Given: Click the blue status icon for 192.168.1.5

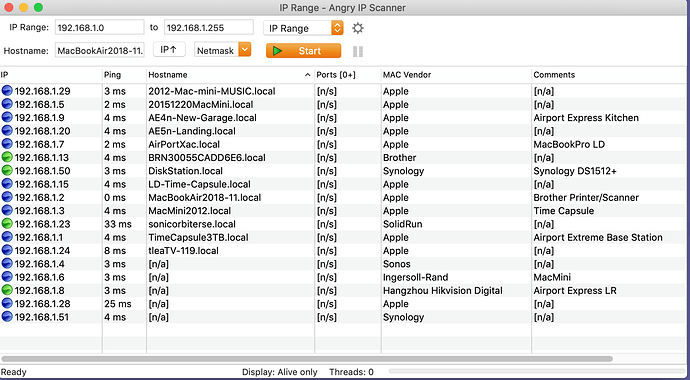Looking at the screenshot, I should point(7,104).
